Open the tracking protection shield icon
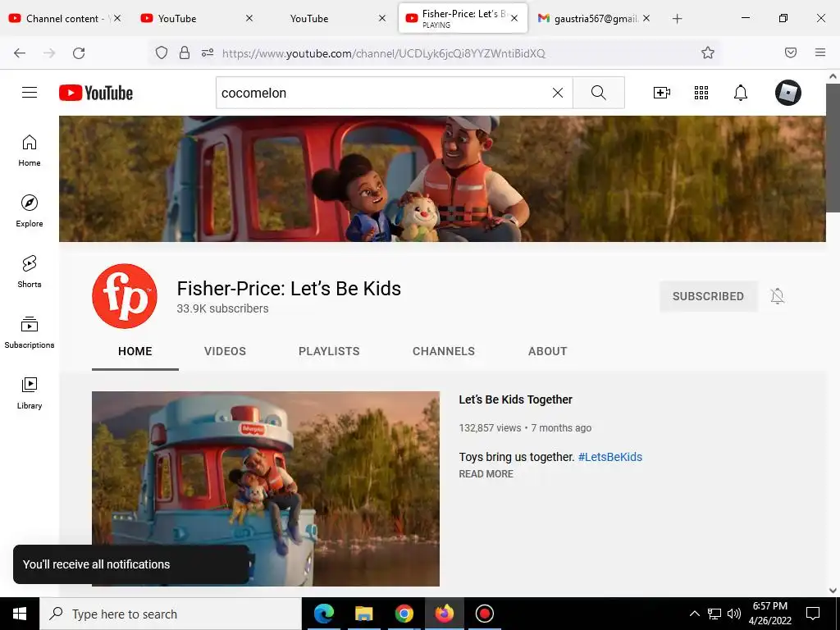The height and width of the screenshot is (630, 840). pos(162,52)
